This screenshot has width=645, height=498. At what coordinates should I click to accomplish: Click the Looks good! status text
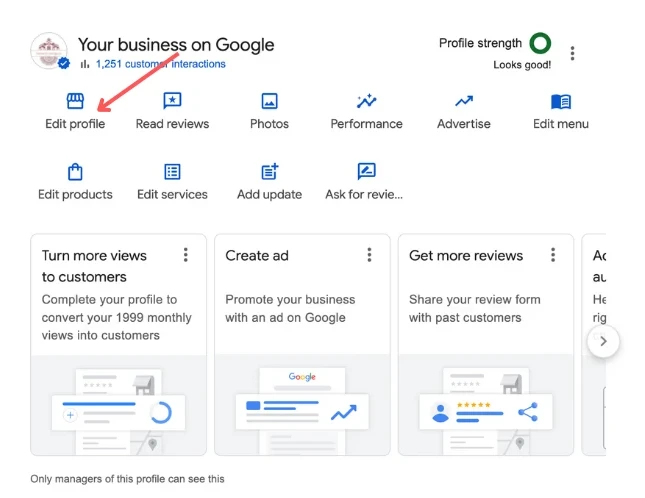point(522,65)
